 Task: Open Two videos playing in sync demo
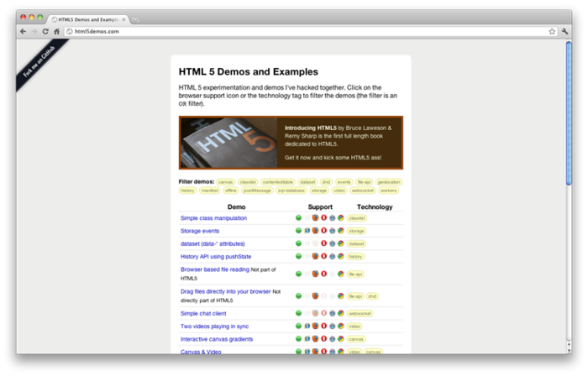(x=214, y=326)
